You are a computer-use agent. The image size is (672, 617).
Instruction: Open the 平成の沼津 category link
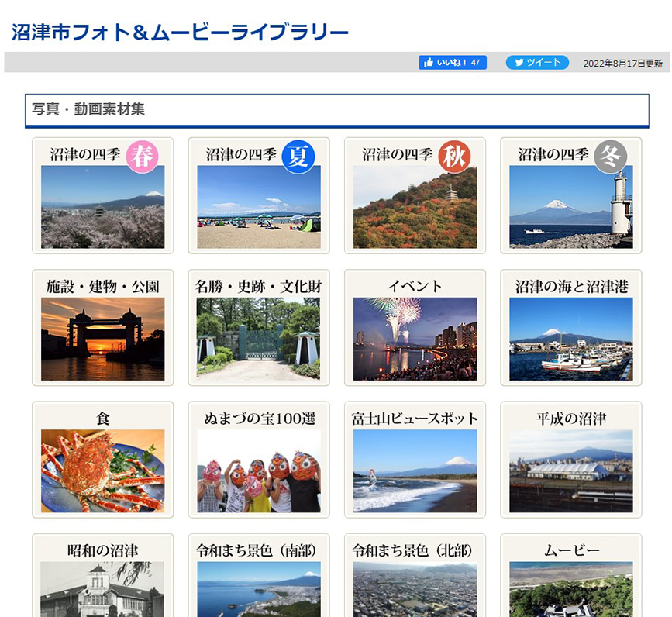pos(571,419)
